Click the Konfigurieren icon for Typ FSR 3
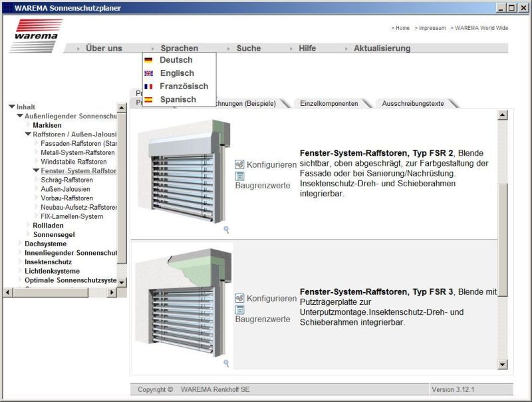Screen dimensions: 532x402 [x=239, y=298]
